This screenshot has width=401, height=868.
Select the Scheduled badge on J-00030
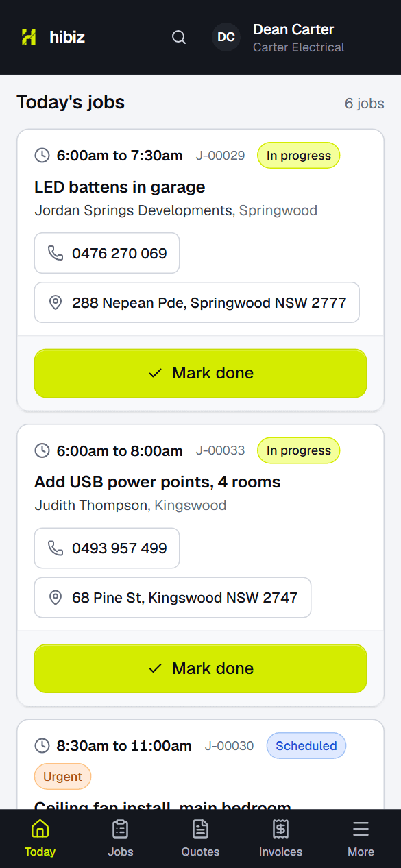pos(306,745)
